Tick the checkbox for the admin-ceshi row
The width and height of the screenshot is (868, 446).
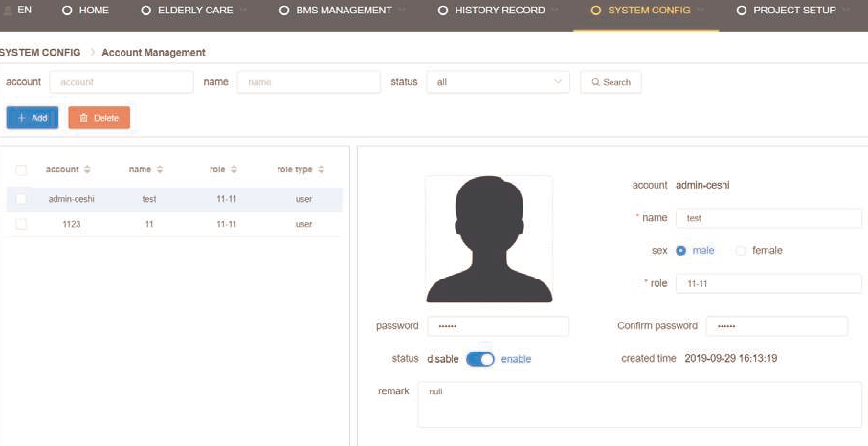point(21,199)
